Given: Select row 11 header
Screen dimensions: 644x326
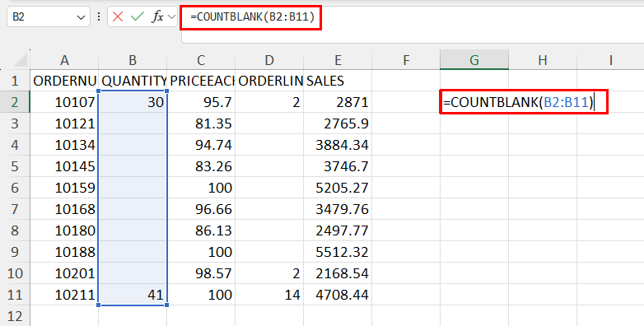Looking at the screenshot, I should (x=15, y=294).
